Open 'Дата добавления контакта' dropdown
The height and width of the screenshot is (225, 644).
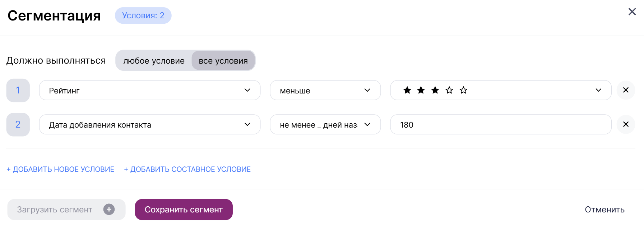tap(150, 124)
